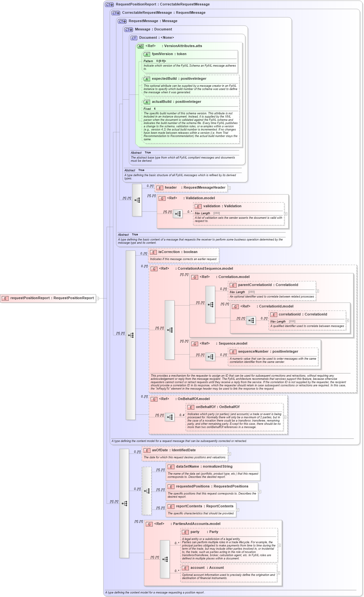Click the sequence compositor inside OnBehalfOf.model

170,417
